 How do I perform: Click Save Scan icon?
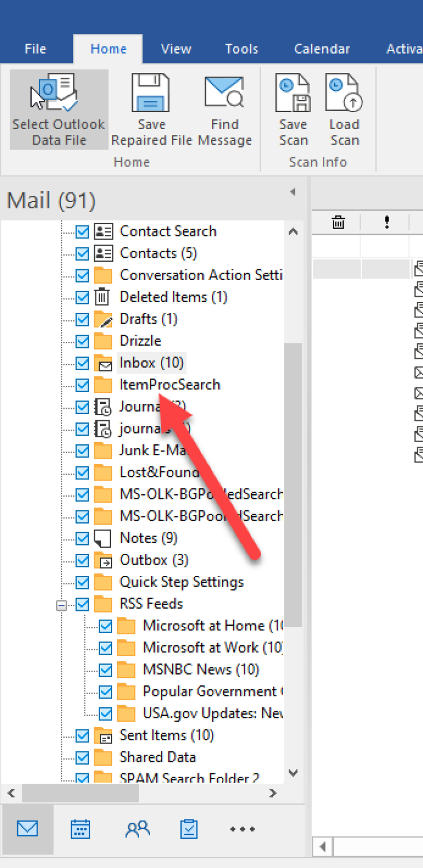293,92
